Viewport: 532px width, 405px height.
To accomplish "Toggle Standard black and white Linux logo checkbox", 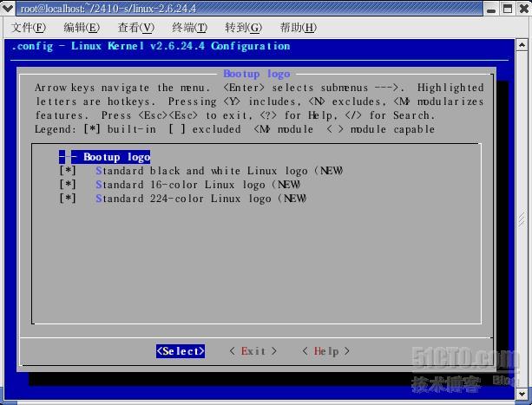I will click(68, 171).
